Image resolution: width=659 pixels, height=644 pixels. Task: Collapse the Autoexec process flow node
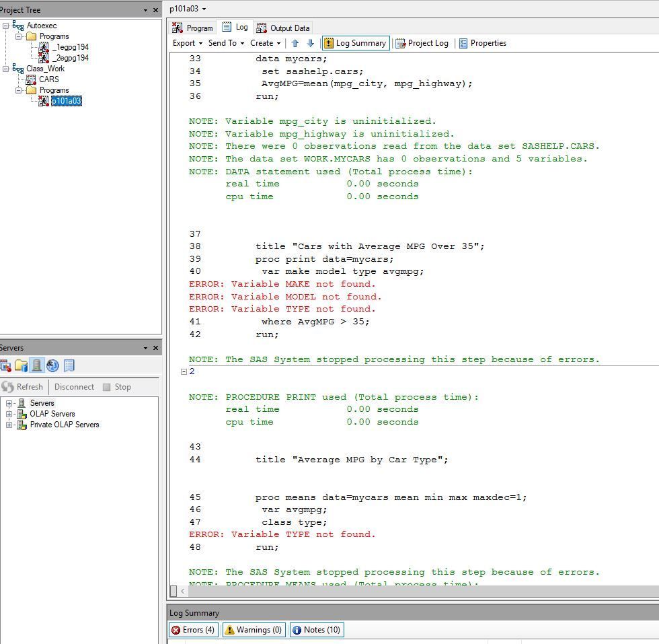[6, 26]
